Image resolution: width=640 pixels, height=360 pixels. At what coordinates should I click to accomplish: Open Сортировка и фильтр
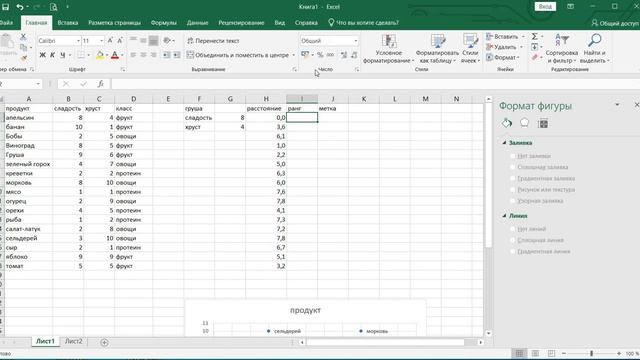tap(562, 49)
